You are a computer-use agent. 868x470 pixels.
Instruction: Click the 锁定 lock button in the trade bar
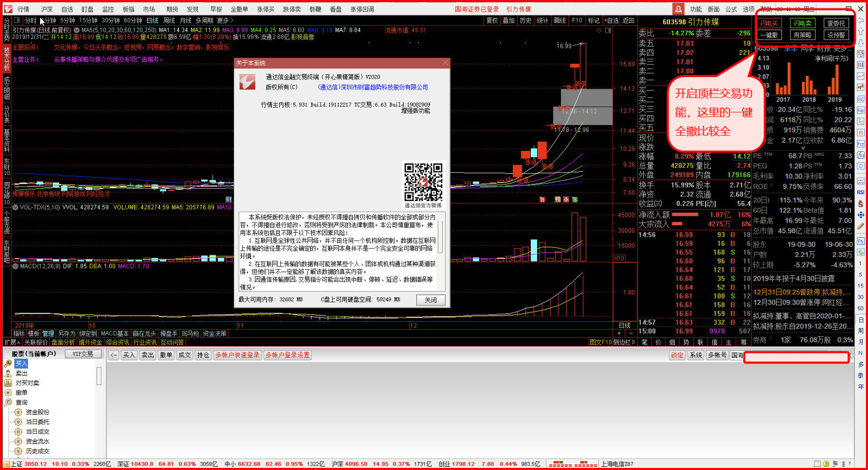point(677,355)
